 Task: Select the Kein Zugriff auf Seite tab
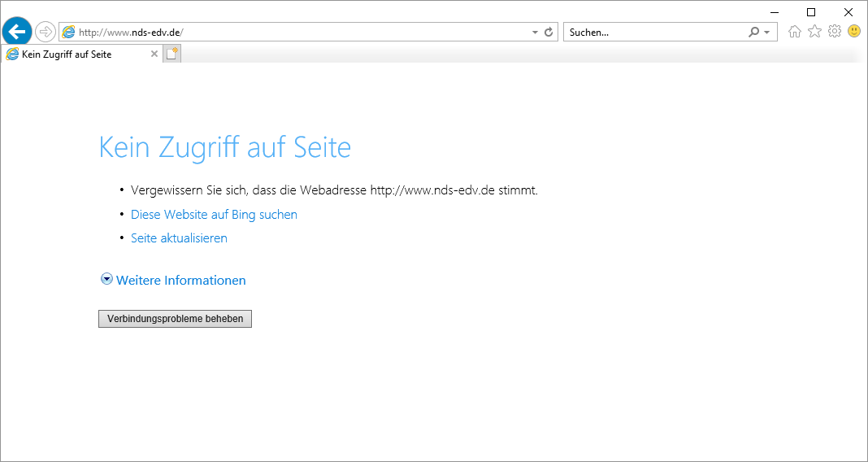coord(73,54)
